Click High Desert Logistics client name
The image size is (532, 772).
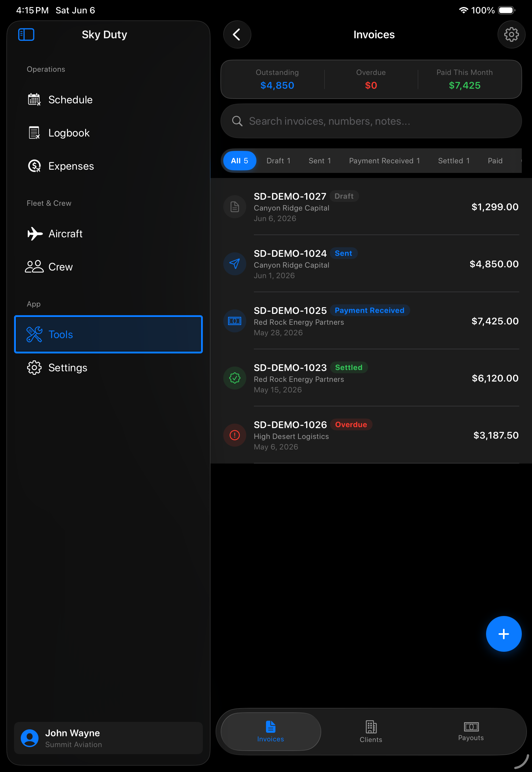(x=291, y=436)
